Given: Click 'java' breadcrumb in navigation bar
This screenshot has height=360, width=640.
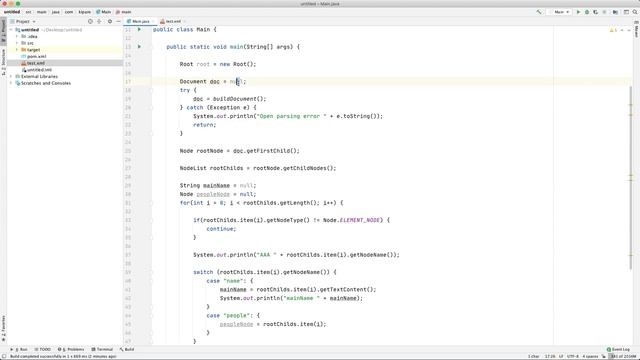Looking at the screenshot, I should tap(56, 12).
